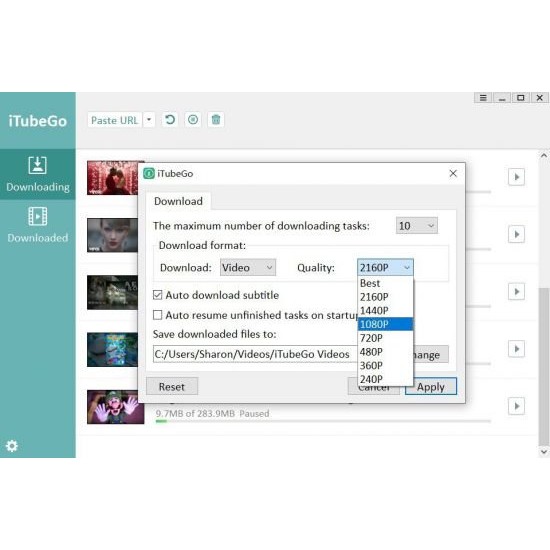Click the '9.7MB of 283.9MB Paused' status text
Viewport: 550px width, 550px height.
pyautogui.click(x=213, y=414)
